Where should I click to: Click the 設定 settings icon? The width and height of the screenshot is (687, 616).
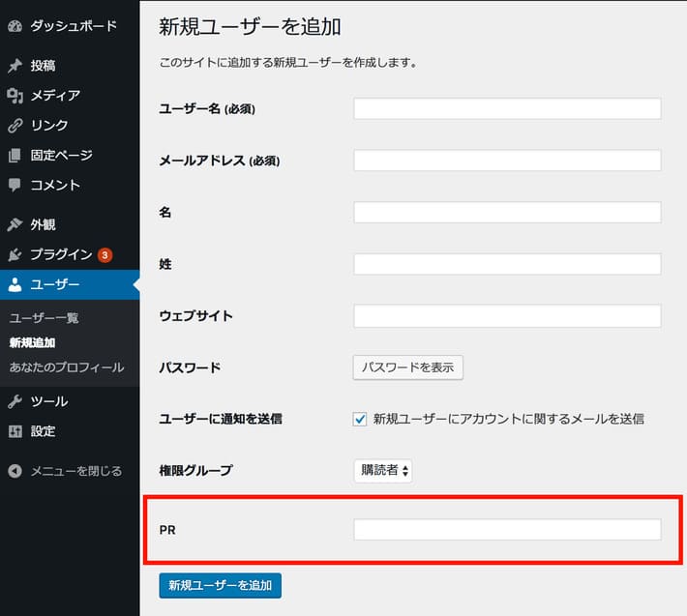point(15,431)
